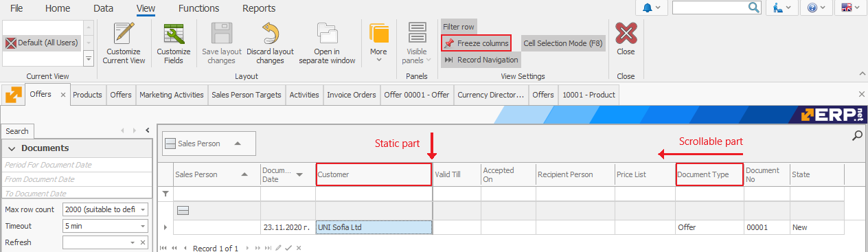Toggle Freeze columns option

click(x=476, y=43)
